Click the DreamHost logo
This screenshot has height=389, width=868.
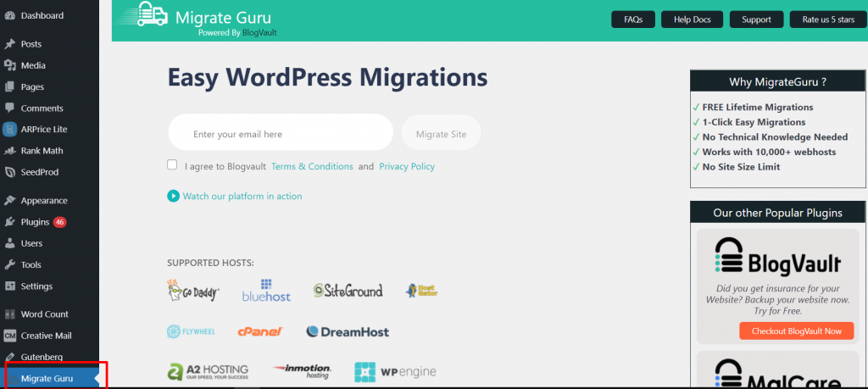pyautogui.click(x=348, y=332)
